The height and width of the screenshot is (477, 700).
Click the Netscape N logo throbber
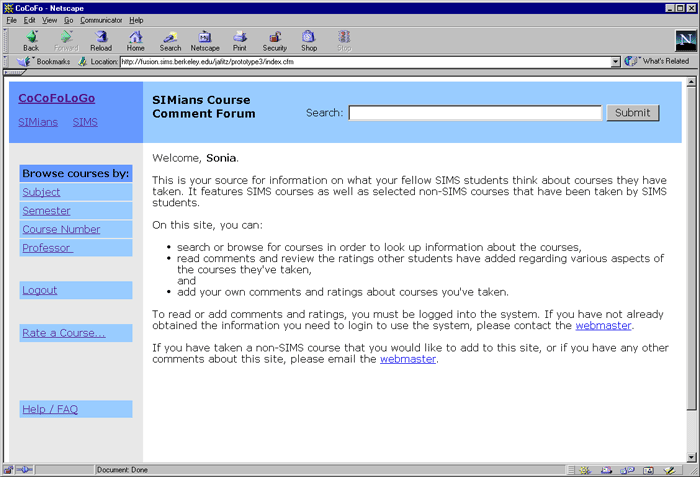685,41
